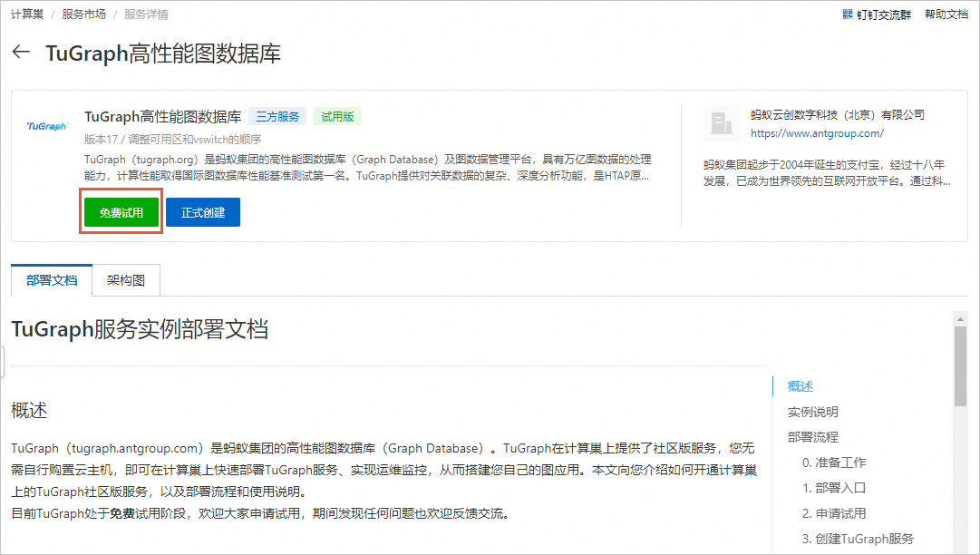Jump to 概述 in the outline
980x555 pixels.
tap(800, 386)
